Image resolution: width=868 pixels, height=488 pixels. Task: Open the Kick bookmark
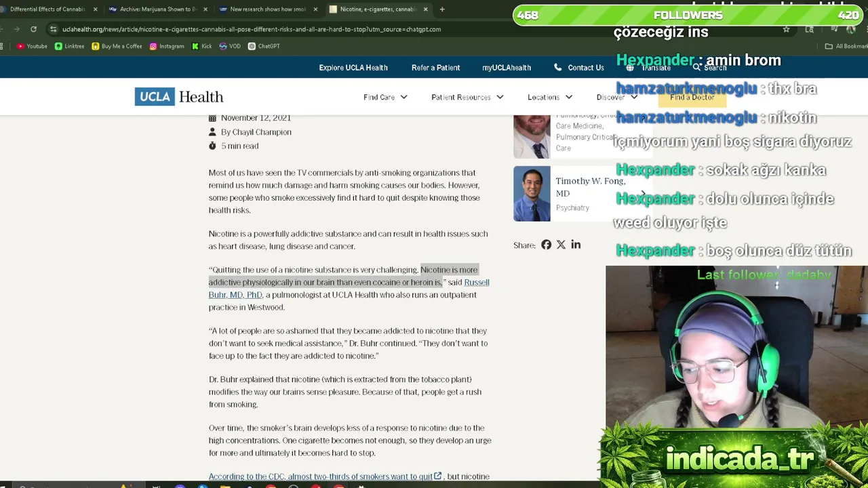(201, 46)
